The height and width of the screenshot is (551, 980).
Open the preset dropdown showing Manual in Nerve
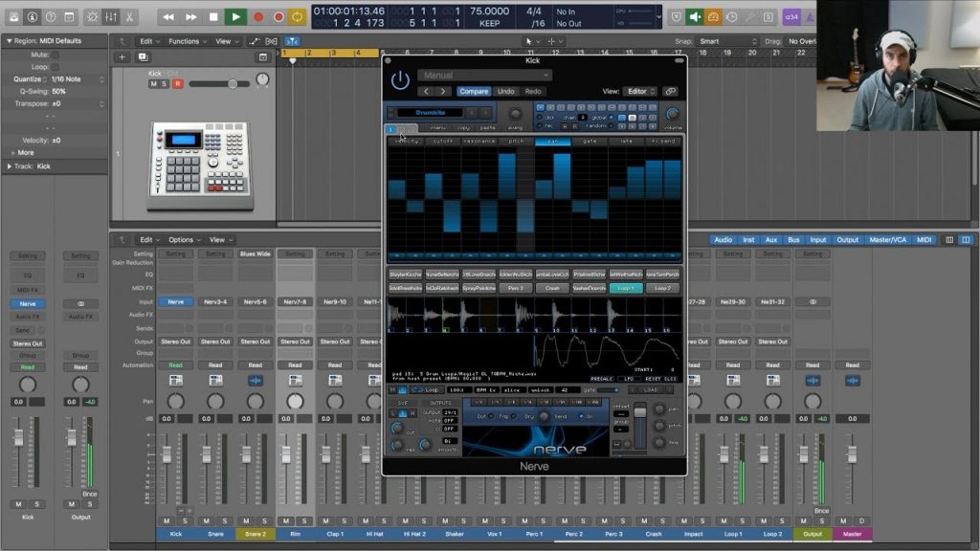click(x=484, y=75)
